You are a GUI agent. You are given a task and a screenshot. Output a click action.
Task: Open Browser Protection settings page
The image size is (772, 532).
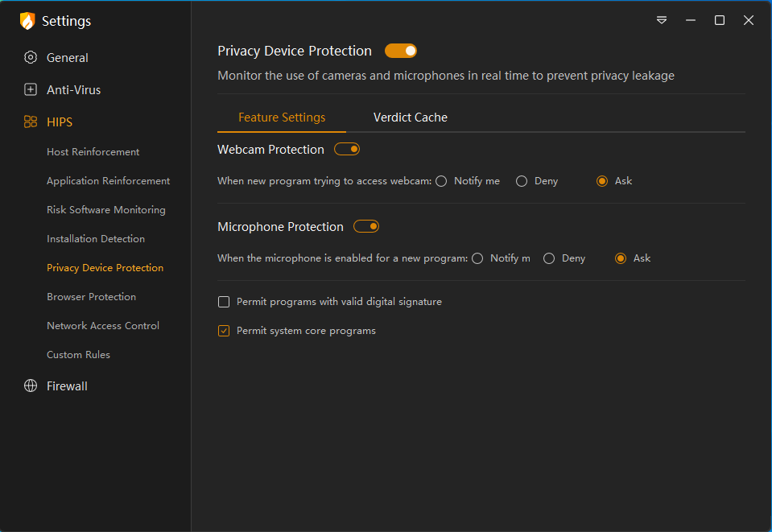(x=91, y=297)
